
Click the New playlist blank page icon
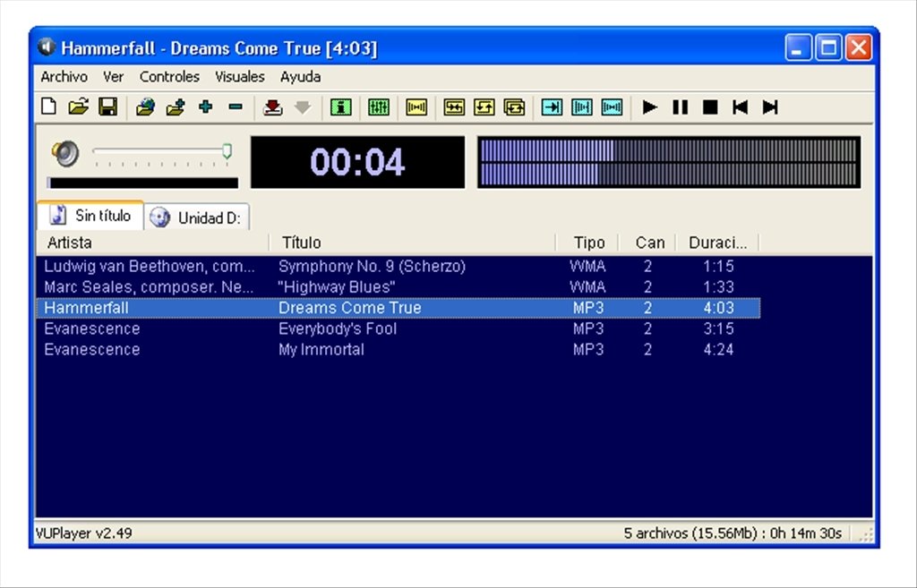tap(49, 107)
